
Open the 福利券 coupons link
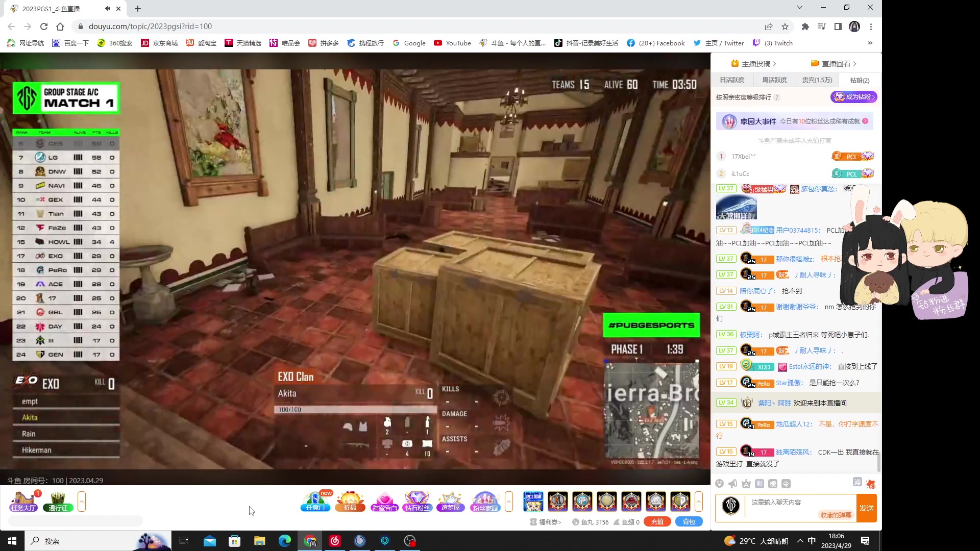(546, 522)
